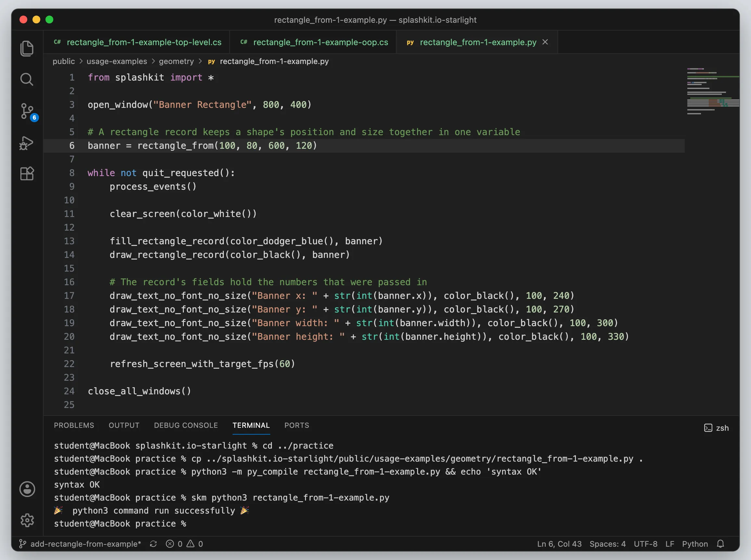
Task: Click 'rectangle_from' in line 6
Action: coord(175,146)
